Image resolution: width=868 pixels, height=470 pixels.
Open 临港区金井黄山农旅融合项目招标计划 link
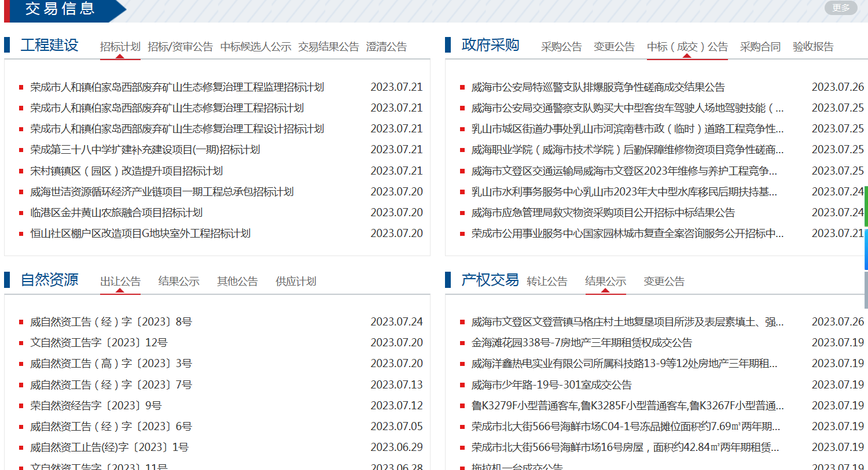116,213
